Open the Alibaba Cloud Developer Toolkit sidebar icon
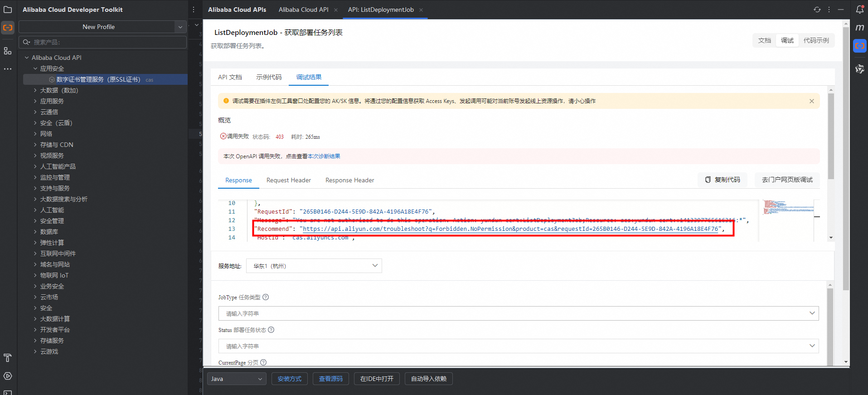Viewport: 868px width, 395px height. pyautogui.click(x=8, y=28)
